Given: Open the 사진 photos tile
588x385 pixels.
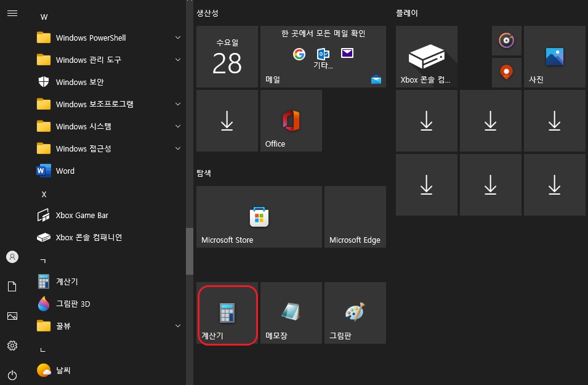Looking at the screenshot, I should click(555, 57).
